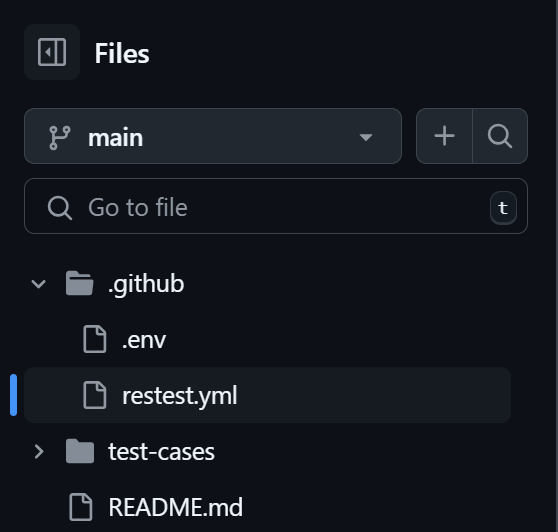Click the .github open folder icon
558x532 pixels.
[80, 284]
